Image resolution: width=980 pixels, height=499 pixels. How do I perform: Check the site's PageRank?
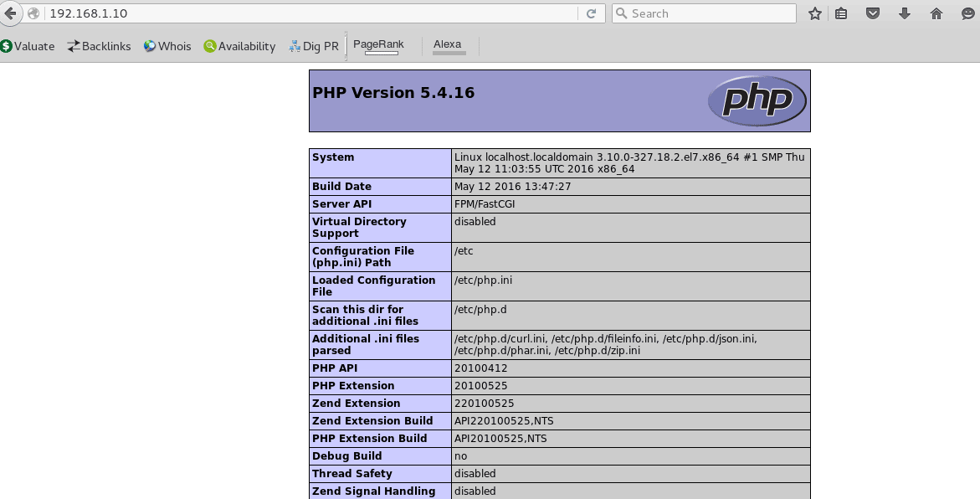[378, 43]
